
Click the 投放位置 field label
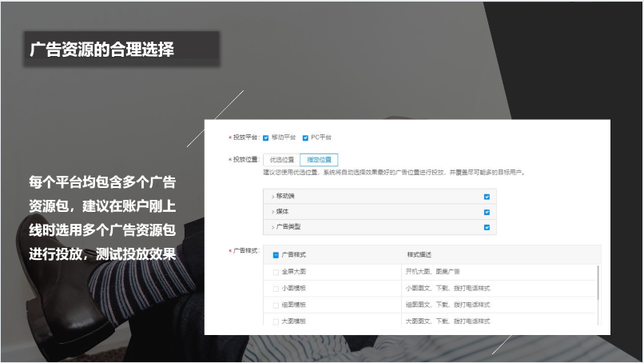coord(245,159)
